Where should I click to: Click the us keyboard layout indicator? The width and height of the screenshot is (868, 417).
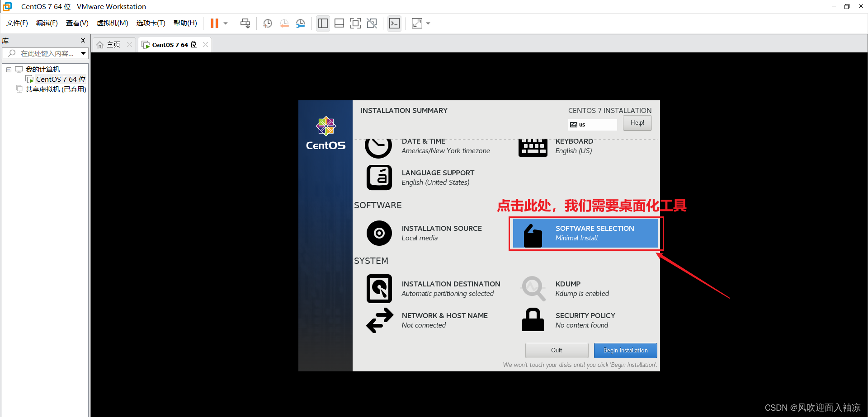[592, 124]
